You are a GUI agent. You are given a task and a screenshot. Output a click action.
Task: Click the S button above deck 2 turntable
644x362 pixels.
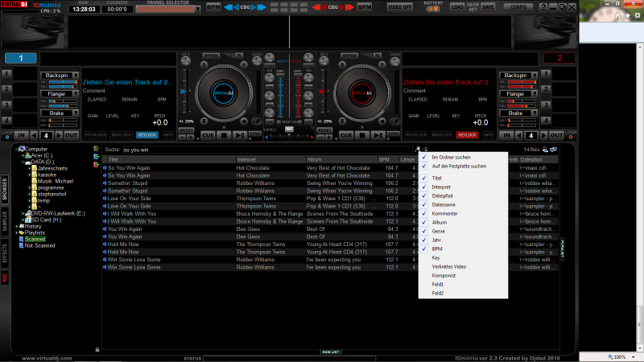coord(343,64)
